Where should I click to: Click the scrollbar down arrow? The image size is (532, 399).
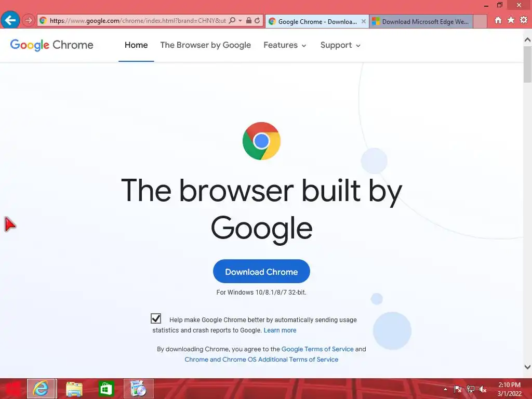[x=527, y=367]
